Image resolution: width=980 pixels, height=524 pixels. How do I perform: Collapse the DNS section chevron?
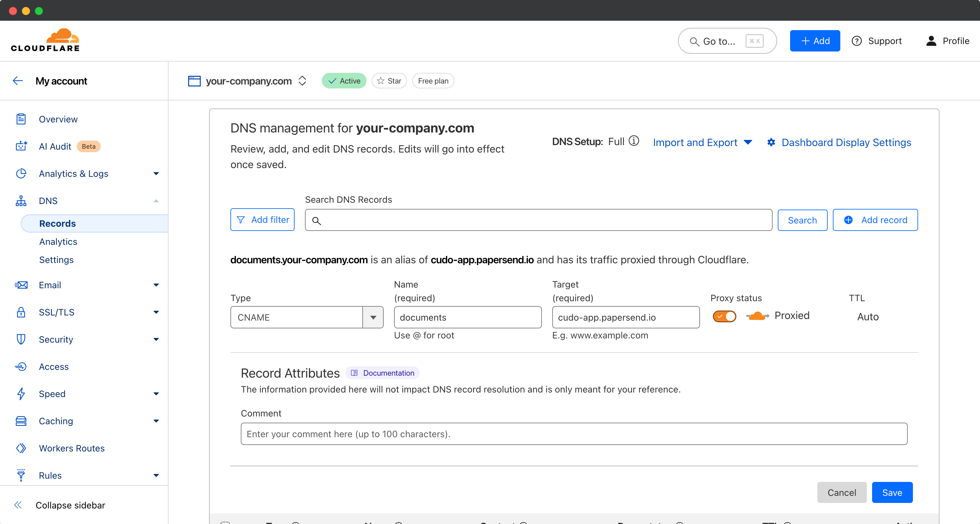156,201
